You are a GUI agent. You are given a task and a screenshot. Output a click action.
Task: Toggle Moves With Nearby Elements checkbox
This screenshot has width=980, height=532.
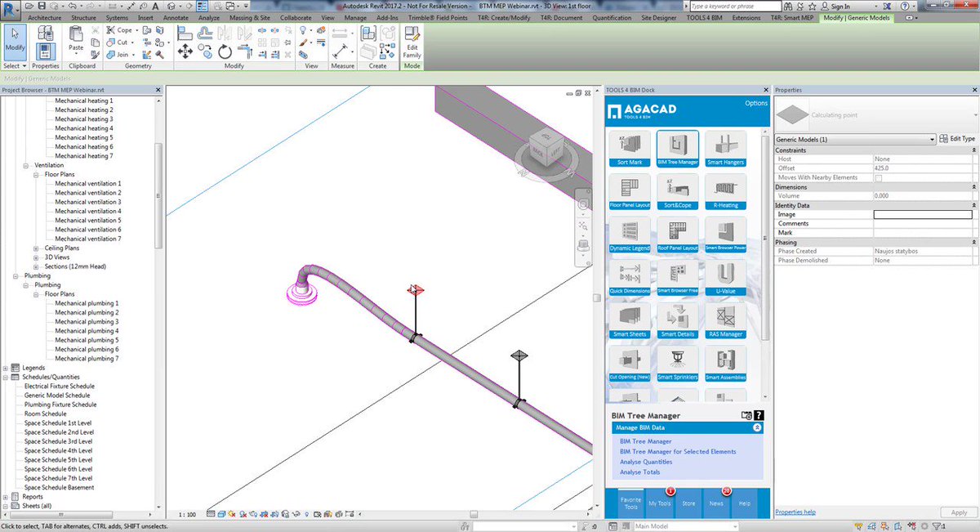tap(879, 177)
